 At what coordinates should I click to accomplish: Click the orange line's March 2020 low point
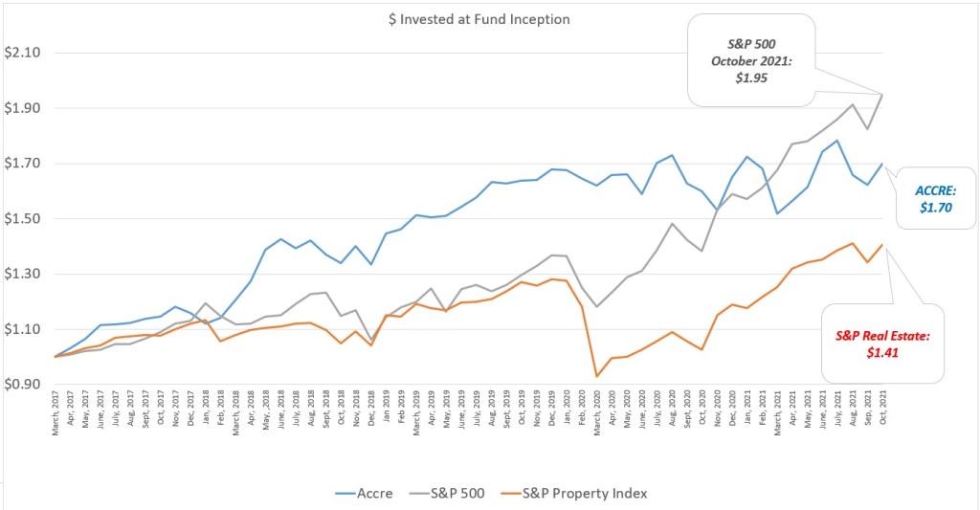tap(596, 376)
